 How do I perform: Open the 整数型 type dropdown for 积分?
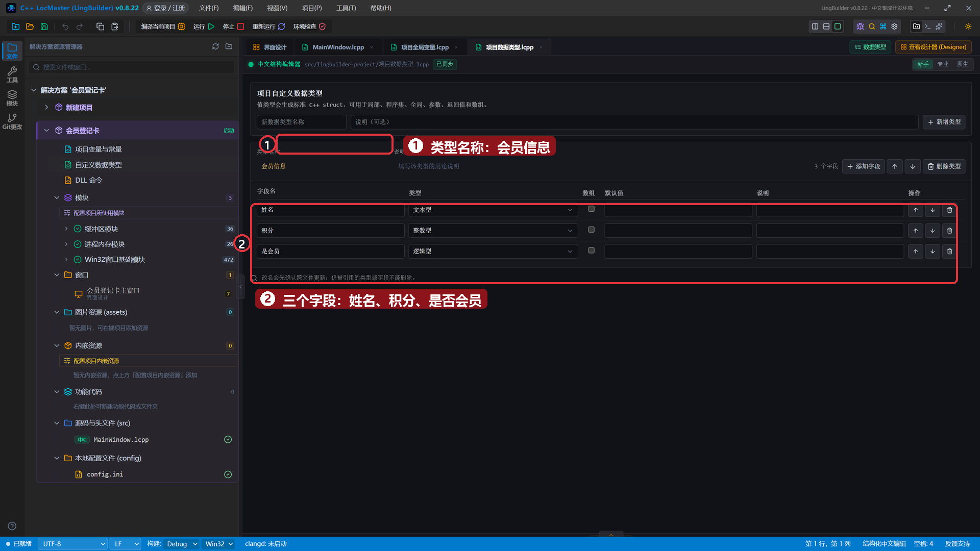click(x=493, y=231)
